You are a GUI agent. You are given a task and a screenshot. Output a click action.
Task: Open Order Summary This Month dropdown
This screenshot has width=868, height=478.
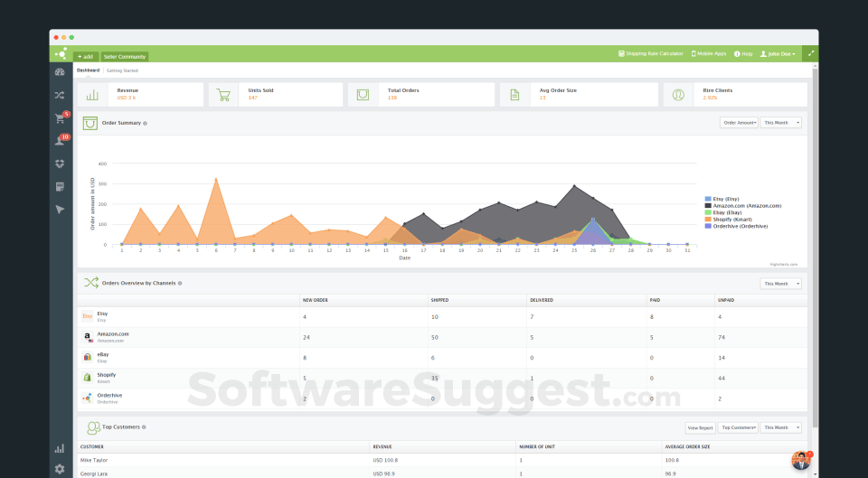click(x=780, y=123)
